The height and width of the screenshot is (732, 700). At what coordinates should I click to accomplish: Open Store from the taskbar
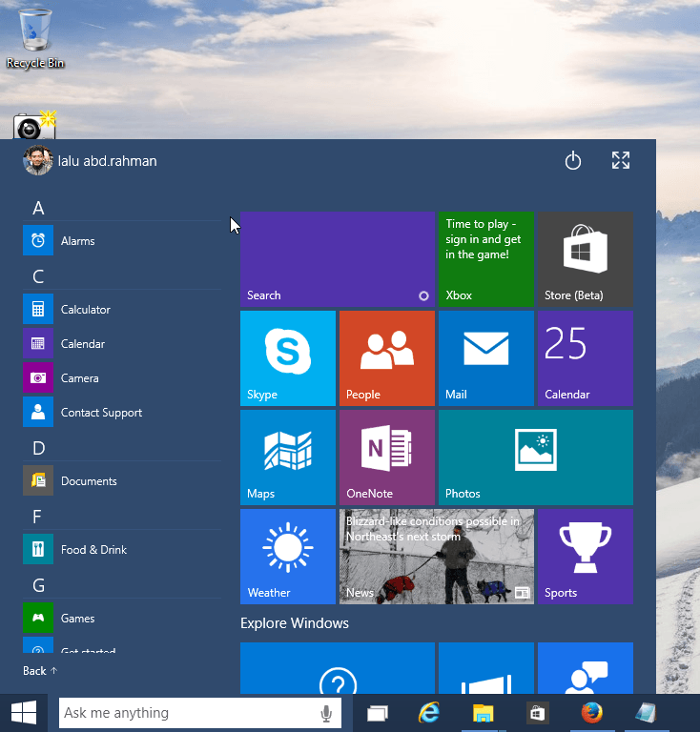pyautogui.click(x=538, y=713)
